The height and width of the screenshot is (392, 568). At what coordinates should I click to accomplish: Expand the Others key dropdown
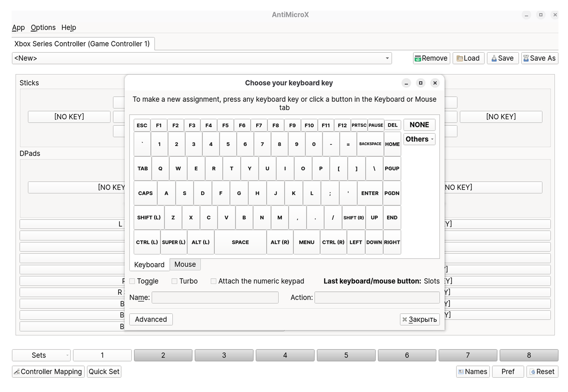(419, 139)
